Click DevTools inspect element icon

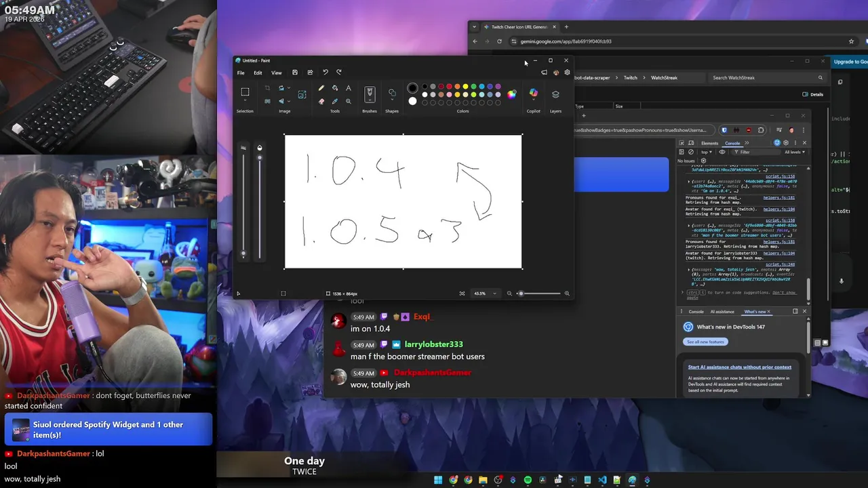click(x=682, y=143)
